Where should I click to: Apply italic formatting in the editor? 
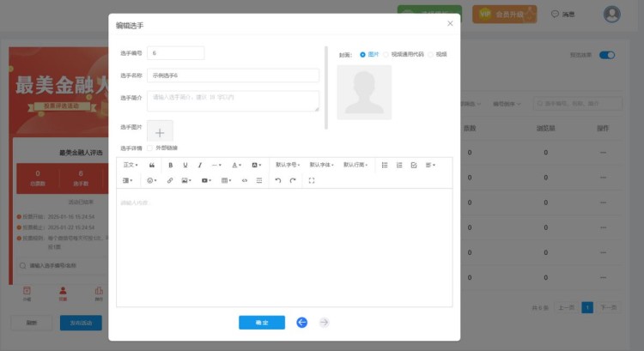200,165
